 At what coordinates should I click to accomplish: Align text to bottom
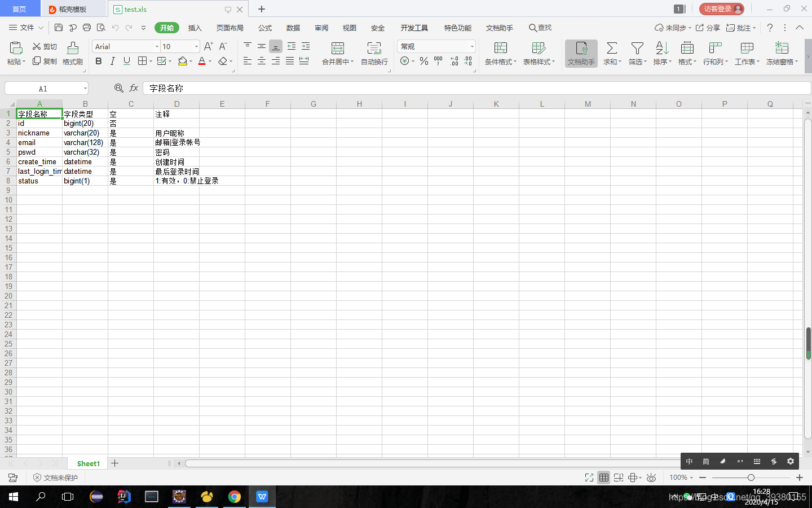[x=276, y=46]
